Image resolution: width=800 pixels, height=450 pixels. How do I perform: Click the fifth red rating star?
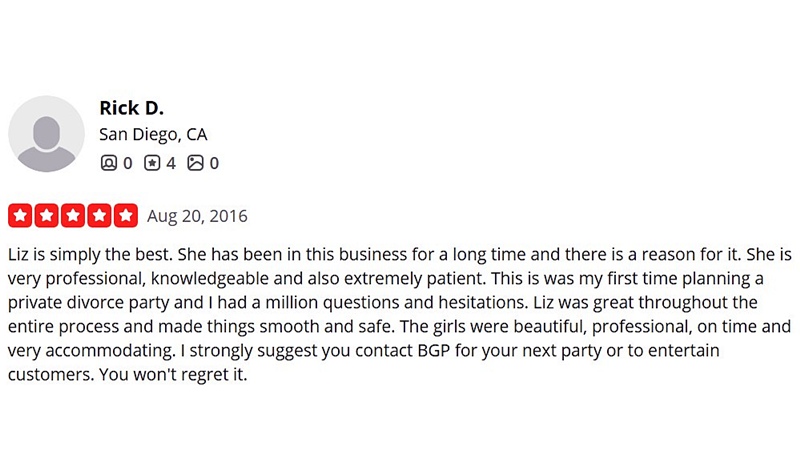[x=125, y=216]
